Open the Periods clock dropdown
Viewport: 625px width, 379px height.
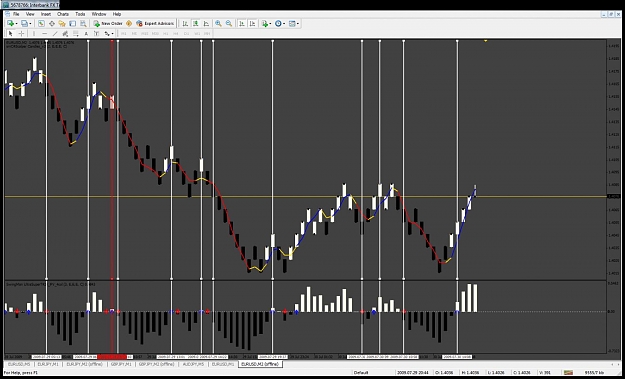pos(280,24)
